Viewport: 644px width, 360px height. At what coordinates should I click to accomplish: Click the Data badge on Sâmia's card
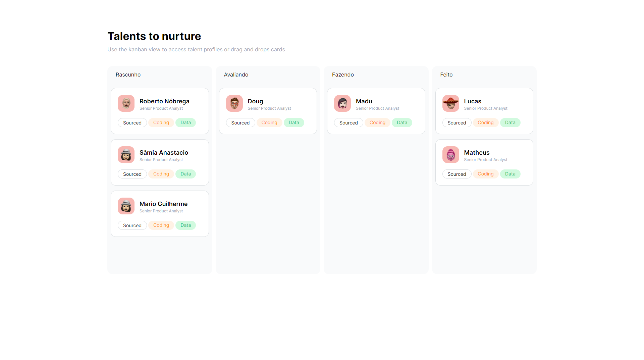[185, 174]
